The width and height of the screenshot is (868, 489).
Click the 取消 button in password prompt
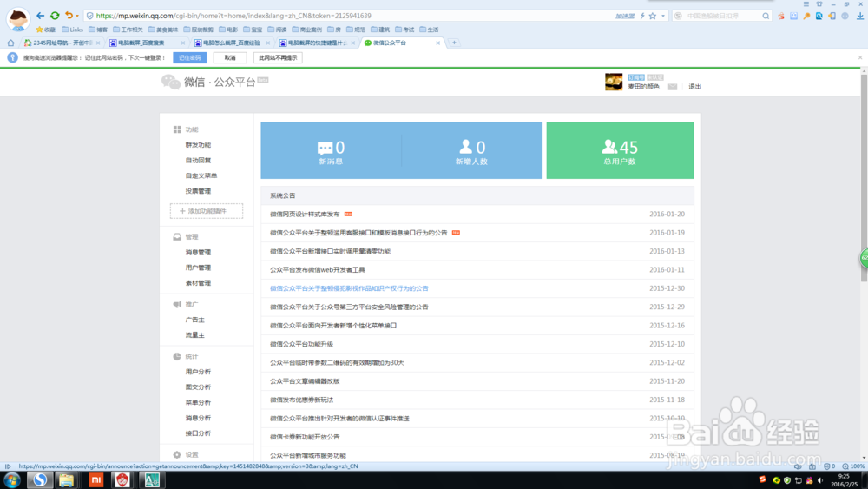[230, 57]
